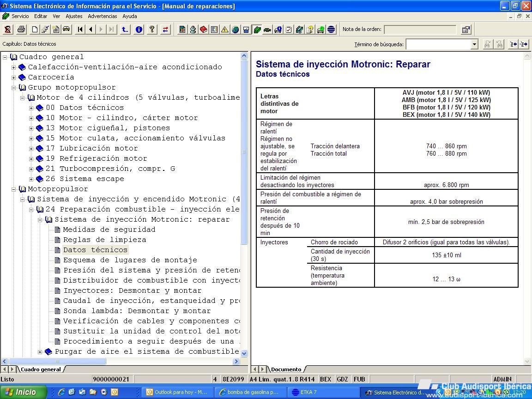Click the car with info badge icon
Viewport: 532px width, 399px height.
tap(278, 30)
